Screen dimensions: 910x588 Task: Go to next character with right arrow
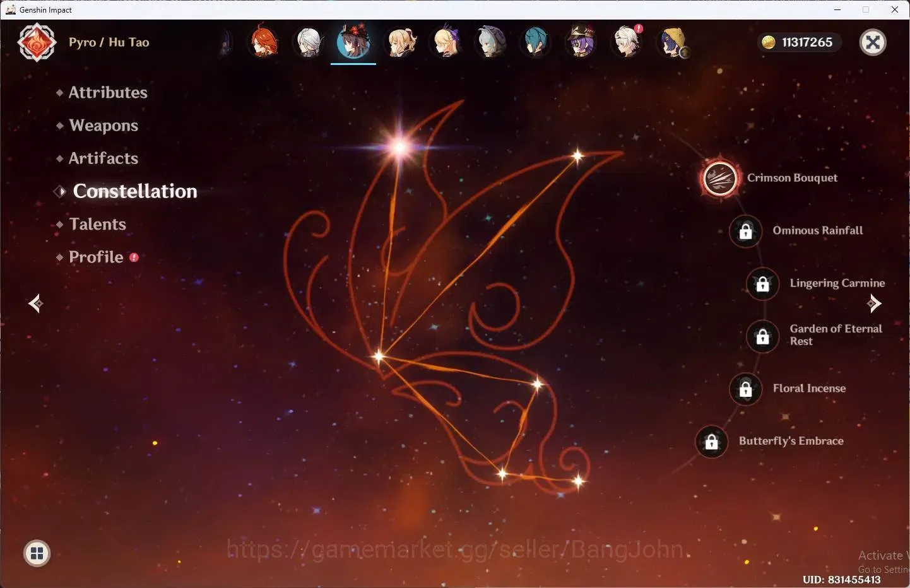874,303
